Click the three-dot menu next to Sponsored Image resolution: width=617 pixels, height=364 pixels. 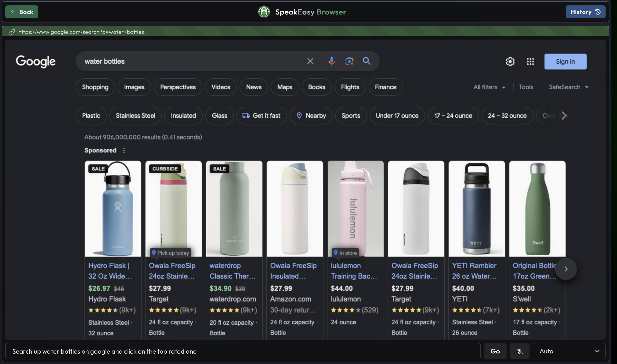(x=124, y=150)
